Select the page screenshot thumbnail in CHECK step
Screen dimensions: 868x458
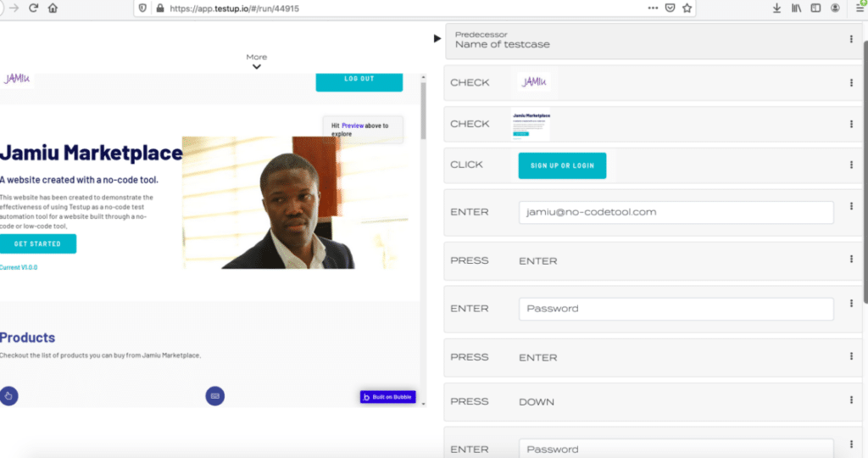point(531,125)
